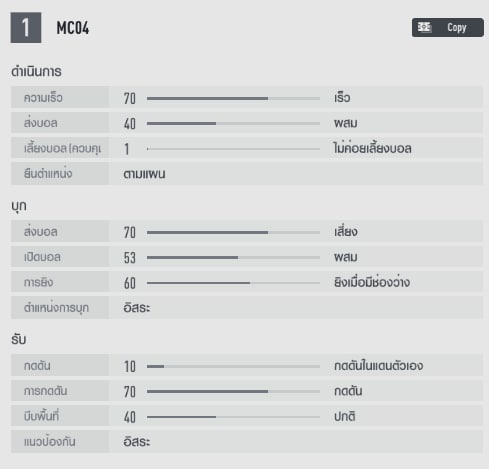Viewport: 489px width, 469px height.
Task: Click the เลี้ยงบอล dribbling slider at 1
Action: (233, 149)
